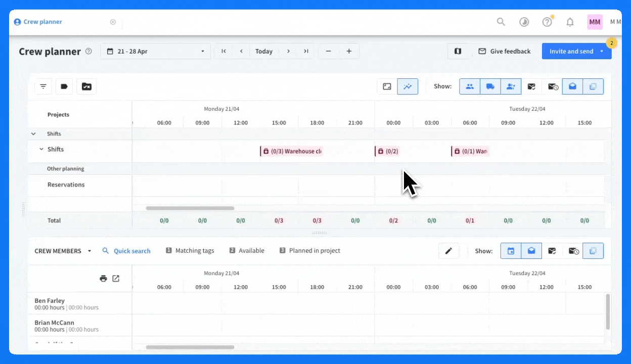
Task: Zoom out the timeline with minus
Action: tap(329, 51)
